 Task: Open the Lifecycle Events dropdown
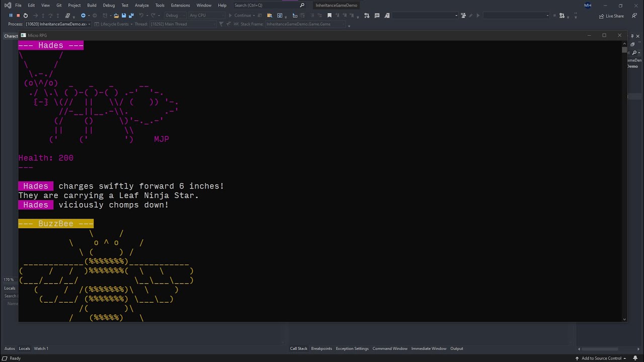[x=114, y=24]
